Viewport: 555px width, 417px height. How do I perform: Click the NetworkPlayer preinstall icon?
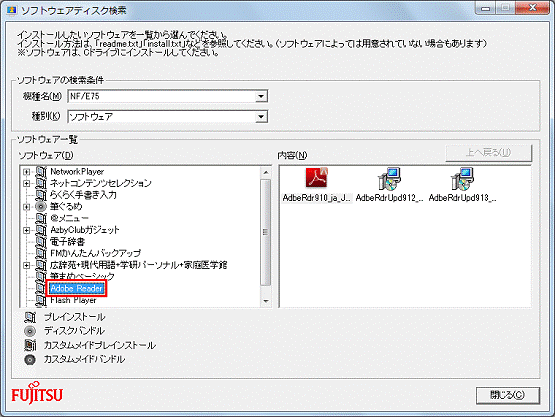[41, 172]
